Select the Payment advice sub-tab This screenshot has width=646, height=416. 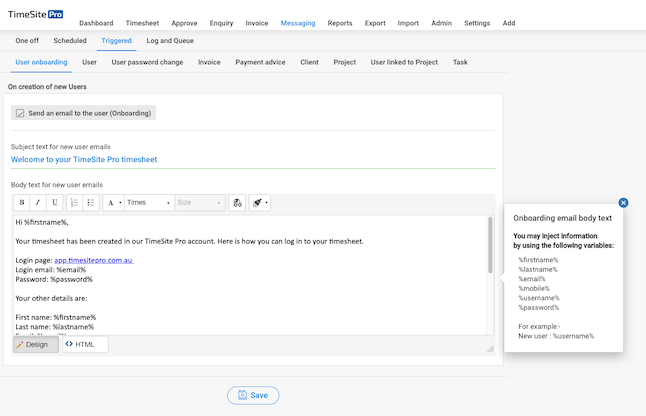coord(260,62)
